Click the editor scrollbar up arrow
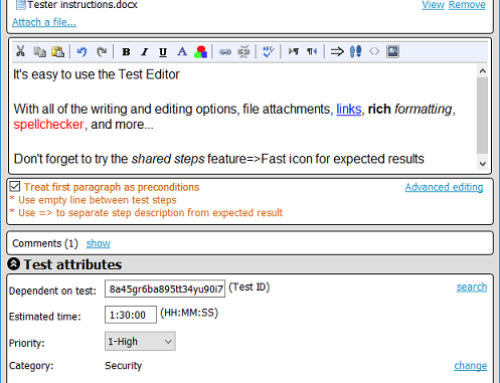Screen dimensions: 500x383 [x=482, y=71]
